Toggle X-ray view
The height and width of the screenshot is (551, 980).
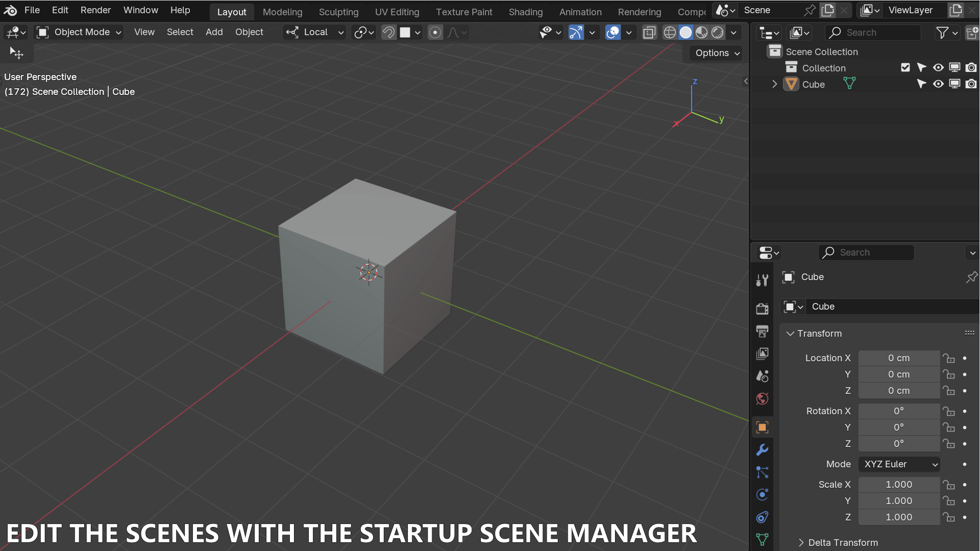[x=649, y=32]
